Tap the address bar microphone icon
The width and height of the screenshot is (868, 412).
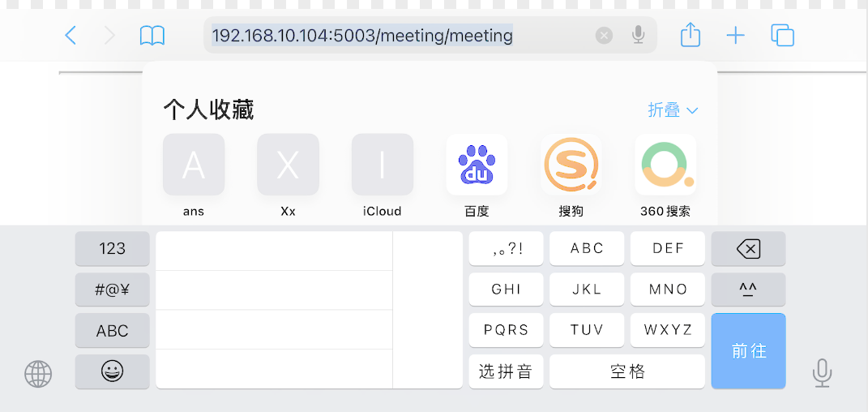pos(639,35)
